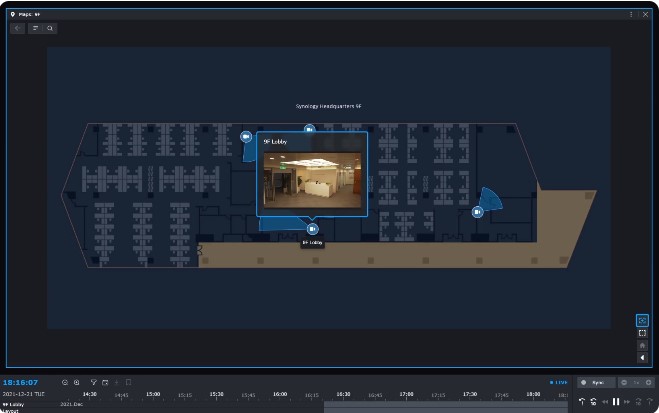Toggle the LIVE view indicator

tap(558, 382)
